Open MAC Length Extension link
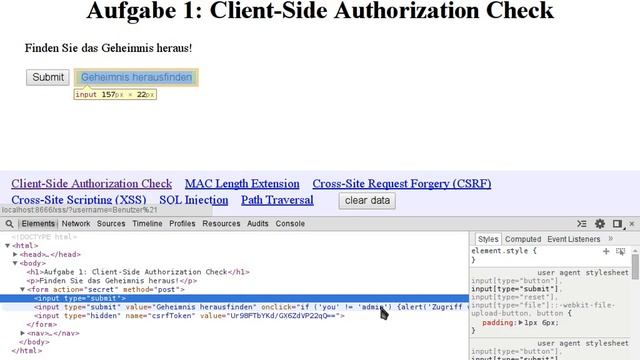 pos(242,184)
